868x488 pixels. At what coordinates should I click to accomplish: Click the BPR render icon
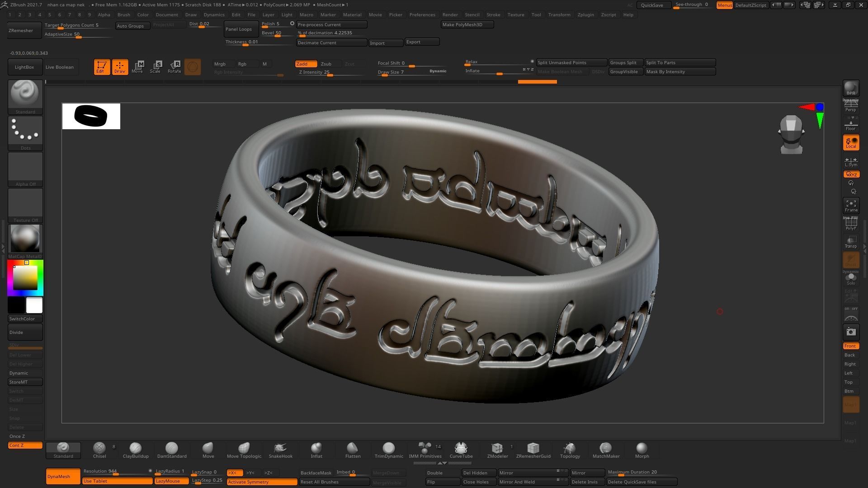tap(851, 89)
